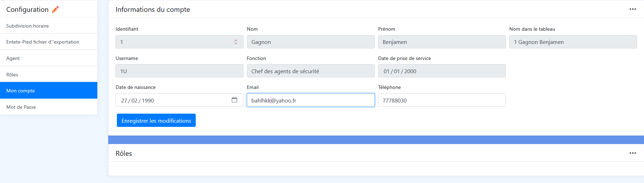Click the Fonction label

tap(256, 58)
